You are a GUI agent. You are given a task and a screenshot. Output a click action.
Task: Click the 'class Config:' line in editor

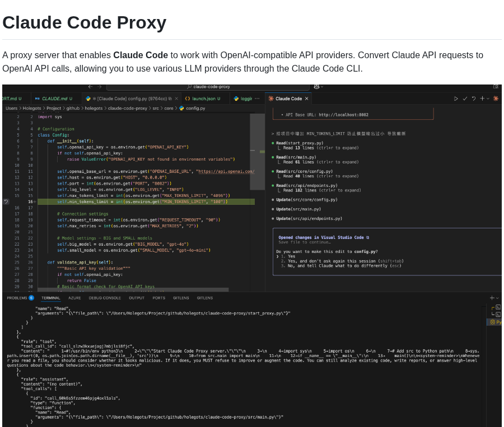click(53, 135)
